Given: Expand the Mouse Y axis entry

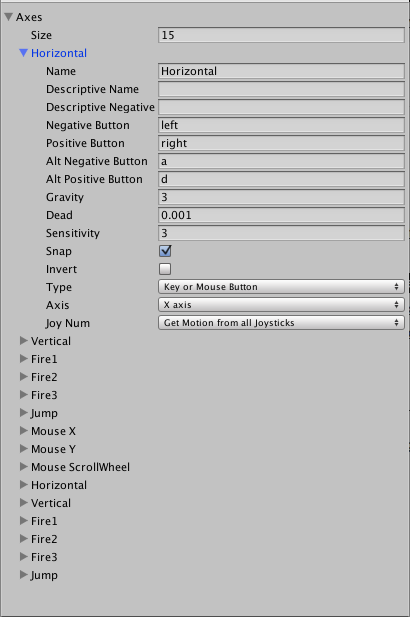Looking at the screenshot, I should pos(24,449).
